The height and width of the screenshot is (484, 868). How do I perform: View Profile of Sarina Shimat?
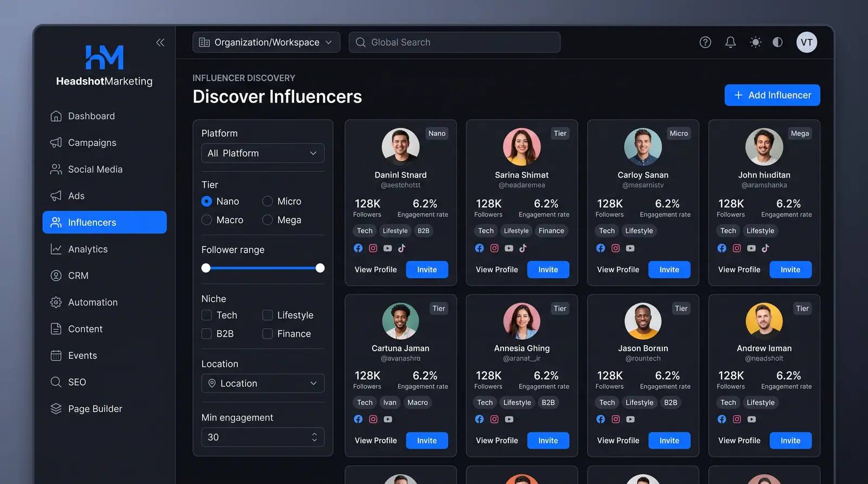[x=497, y=269]
